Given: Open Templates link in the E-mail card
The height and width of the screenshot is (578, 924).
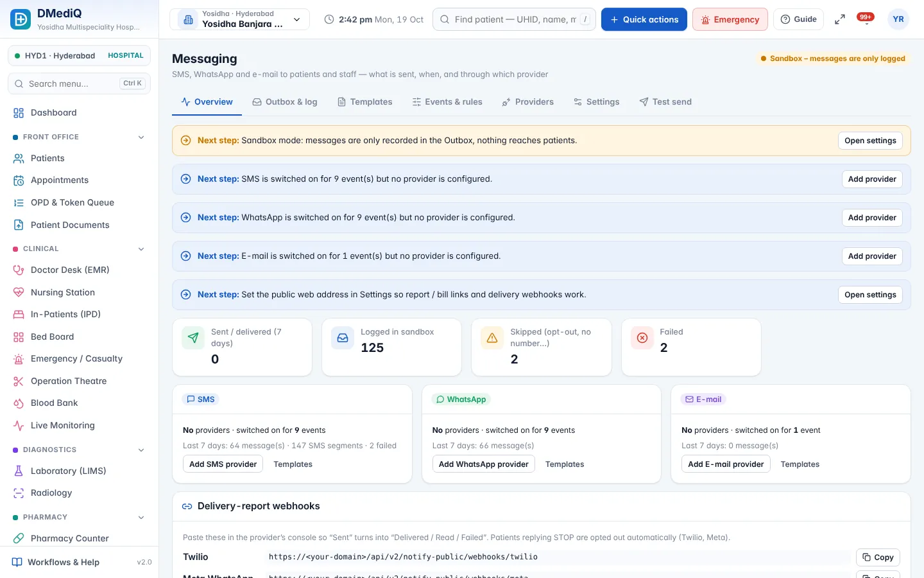Looking at the screenshot, I should [800, 464].
